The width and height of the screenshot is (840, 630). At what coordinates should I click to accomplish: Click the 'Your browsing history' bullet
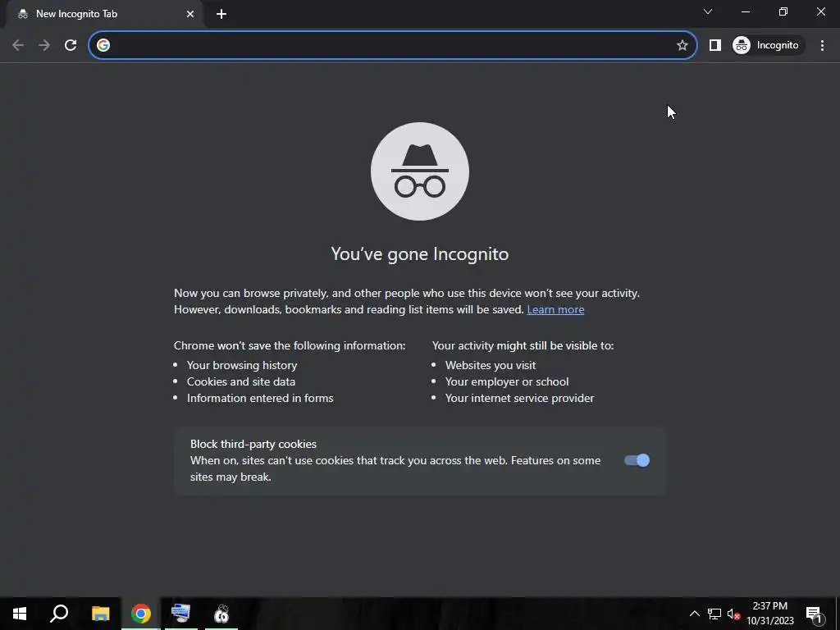tap(242, 365)
